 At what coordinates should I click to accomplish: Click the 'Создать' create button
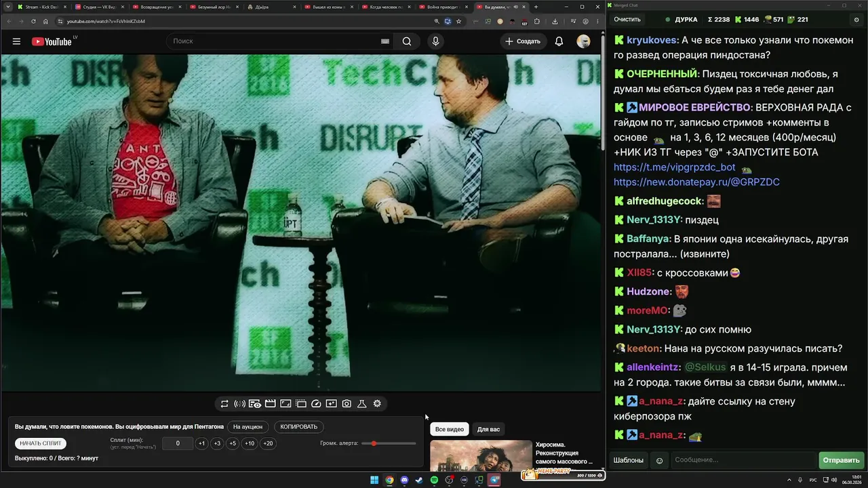pos(523,41)
